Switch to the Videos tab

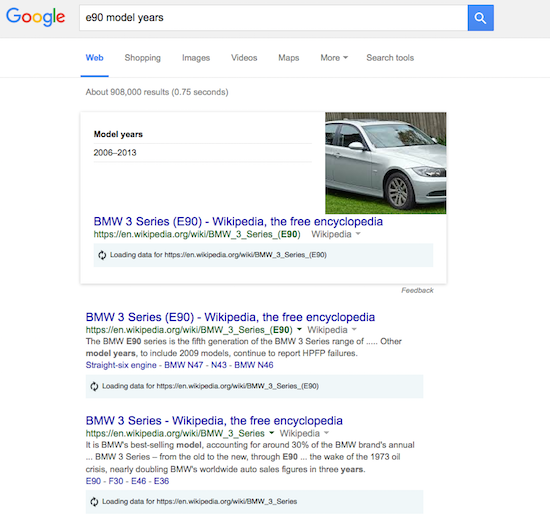244,58
